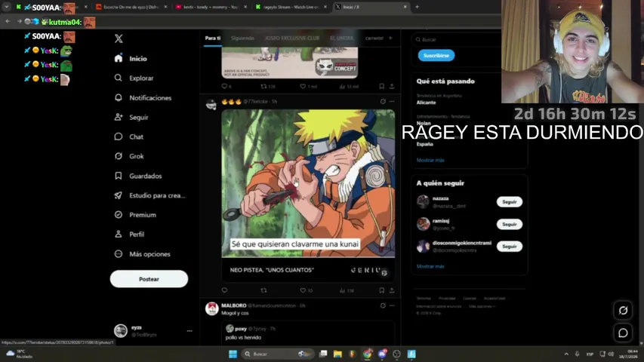Open the browser tab search dropdown

[x=7, y=7]
